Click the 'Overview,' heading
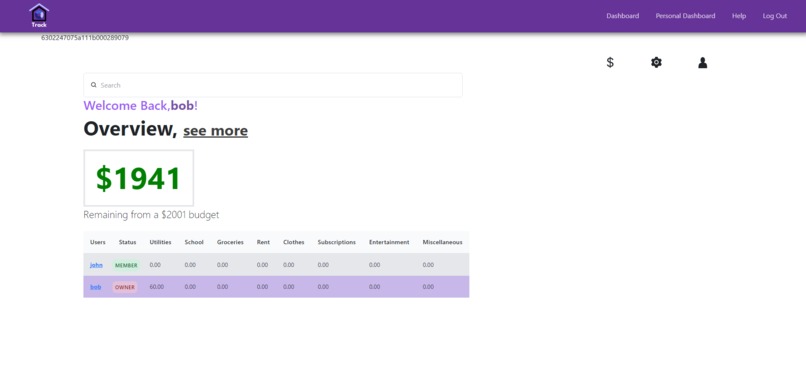Screen dimensions: 806x365 130,129
